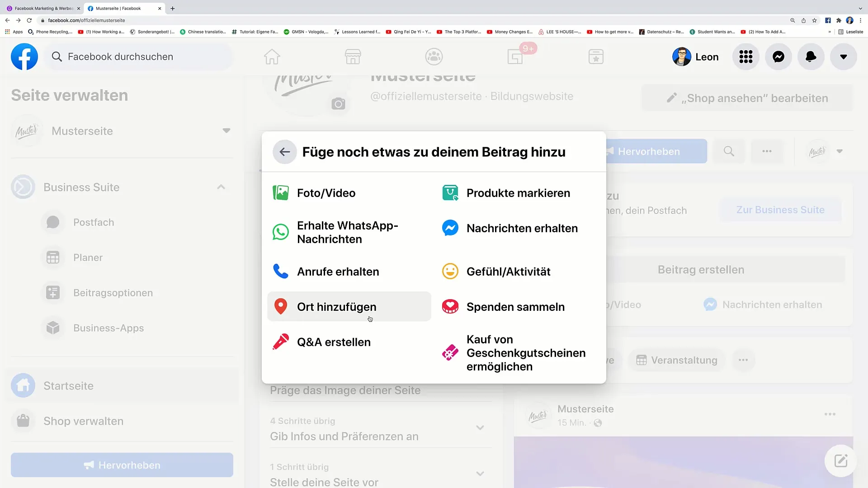868x488 pixels.
Task: Click the sidebar Hervorheben button
Action: pyautogui.click(x=122, y=465)
